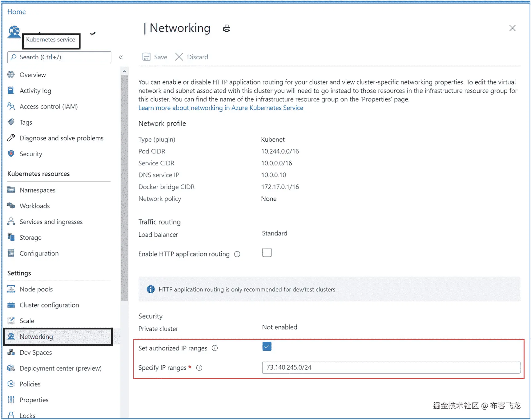Viewport: 531px width, 420px height.
Task: Click the Scale icon
Action: [11, 320]
